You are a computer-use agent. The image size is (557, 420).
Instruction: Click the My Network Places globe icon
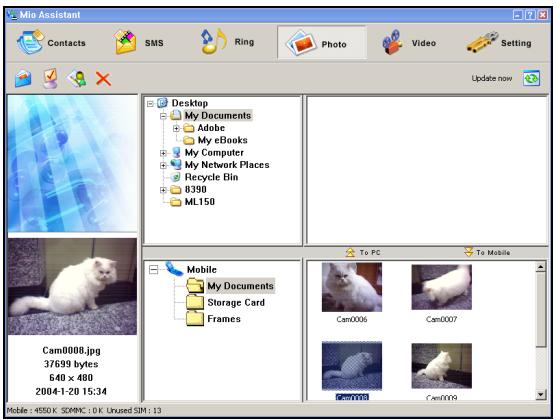tap(176, 165)
